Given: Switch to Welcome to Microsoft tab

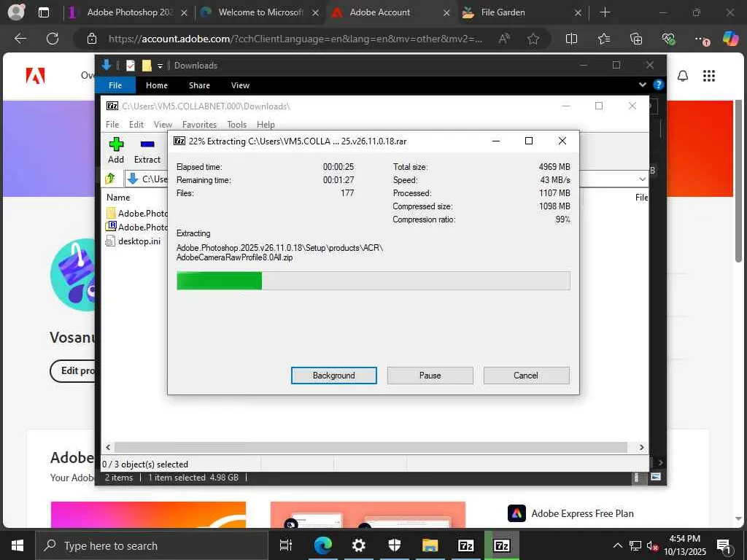Looking at the screenshot, I should (260, 13).
